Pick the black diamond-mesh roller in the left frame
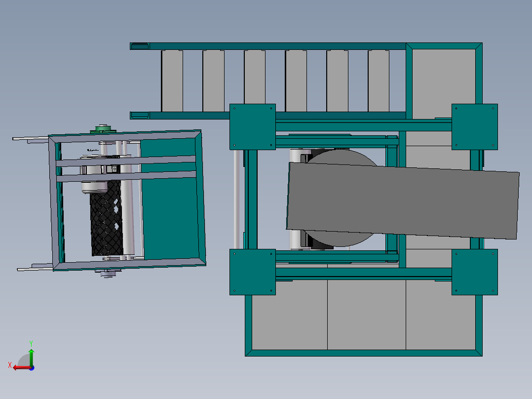 [106, 221]
